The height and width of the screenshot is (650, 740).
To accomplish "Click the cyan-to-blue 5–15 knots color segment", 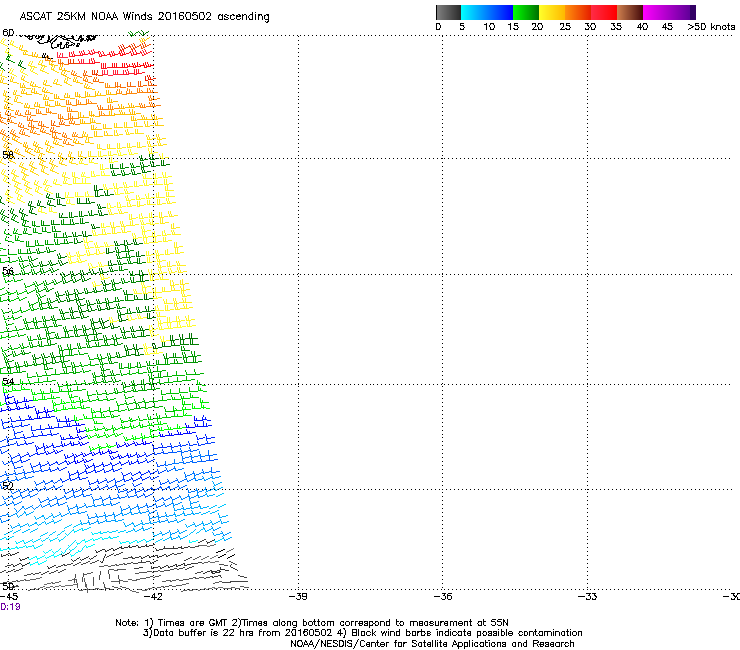I will [487, 12].
